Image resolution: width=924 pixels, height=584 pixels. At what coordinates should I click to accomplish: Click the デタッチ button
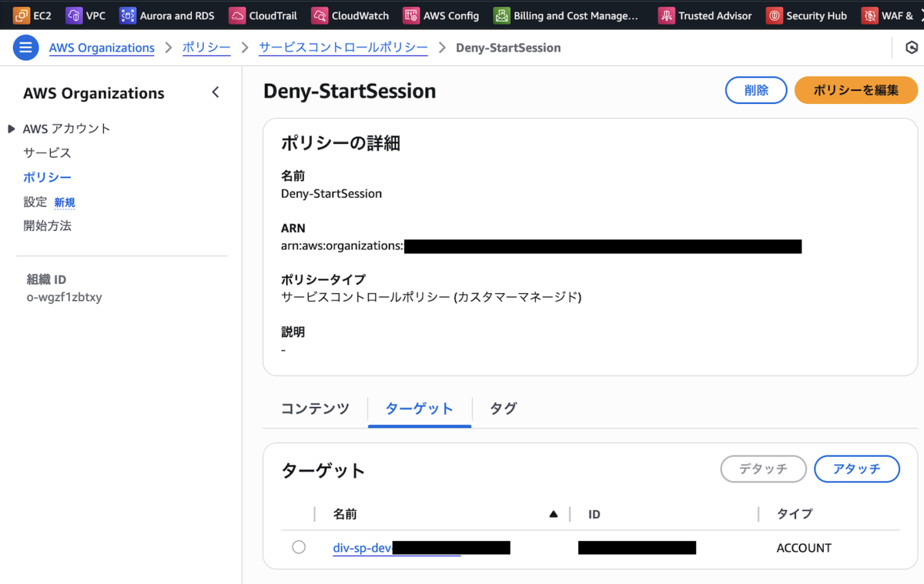coord(763,469)
